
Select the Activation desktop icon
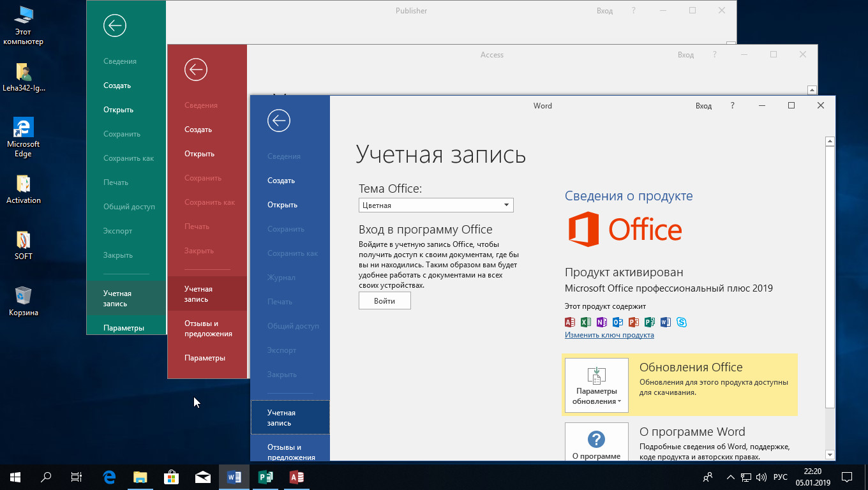(24, 189)
